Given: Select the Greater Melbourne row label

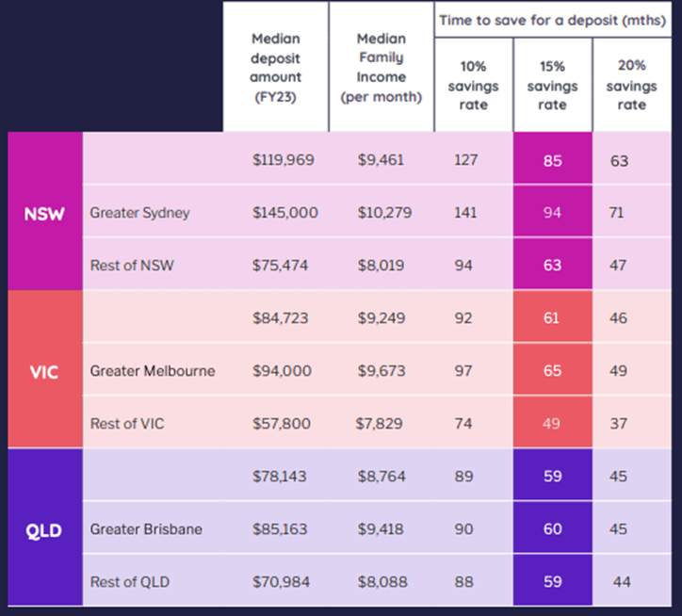Looking at the screenshot, I should (153, 371).
